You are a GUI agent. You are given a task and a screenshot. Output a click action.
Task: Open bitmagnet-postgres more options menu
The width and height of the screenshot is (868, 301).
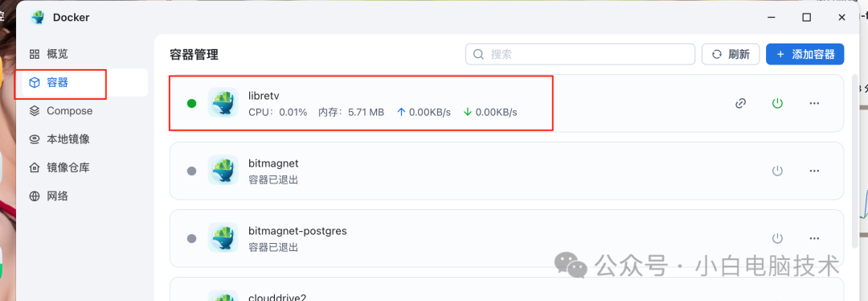click(x=814, y=238)
